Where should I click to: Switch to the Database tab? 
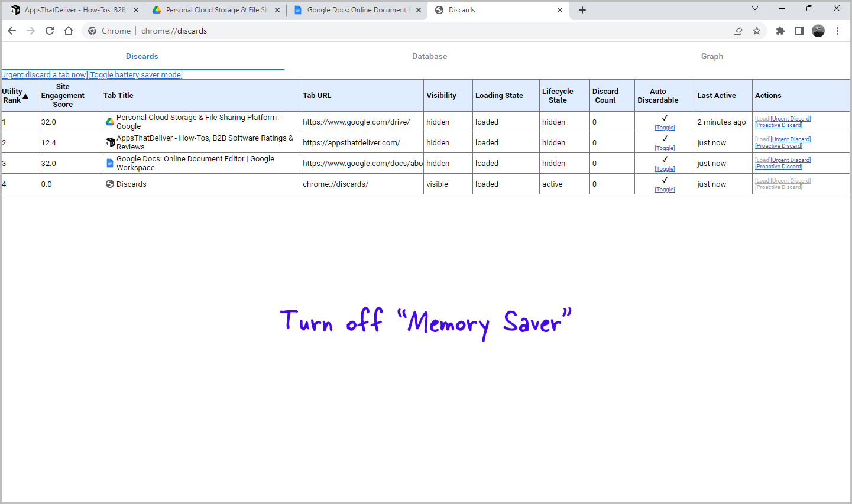[429, 56]
